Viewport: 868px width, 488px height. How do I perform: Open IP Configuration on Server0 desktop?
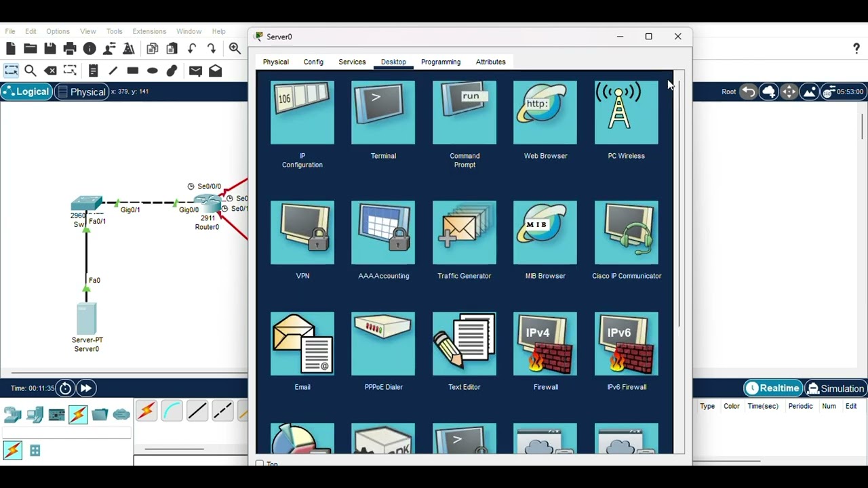(302, 113)
